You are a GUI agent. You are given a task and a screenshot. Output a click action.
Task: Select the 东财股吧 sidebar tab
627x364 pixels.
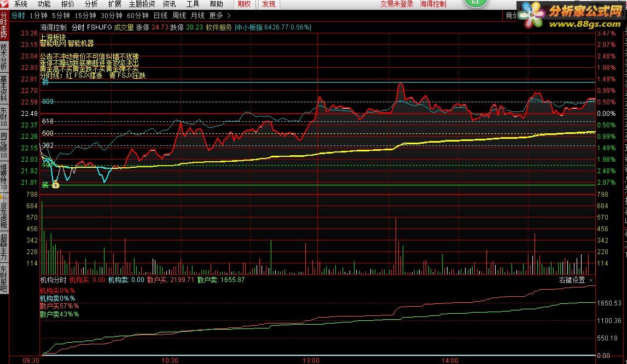point(4,278)
